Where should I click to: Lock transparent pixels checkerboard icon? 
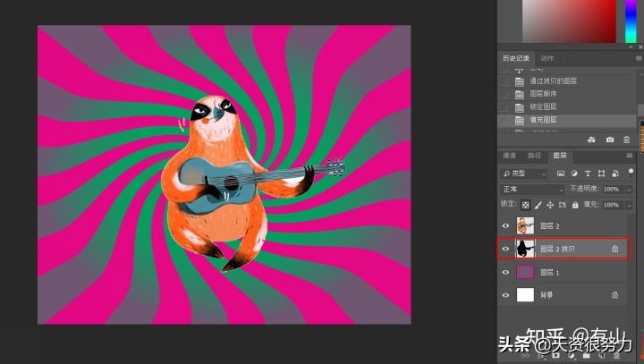point(525,205)
